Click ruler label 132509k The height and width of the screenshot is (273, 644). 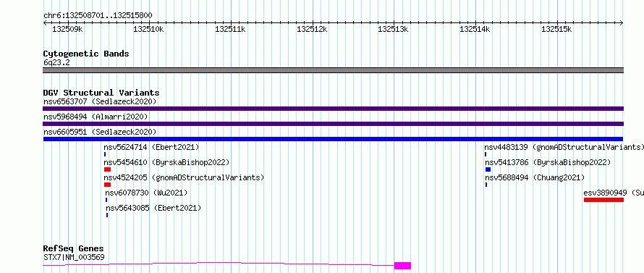click(x=67, y=29)
